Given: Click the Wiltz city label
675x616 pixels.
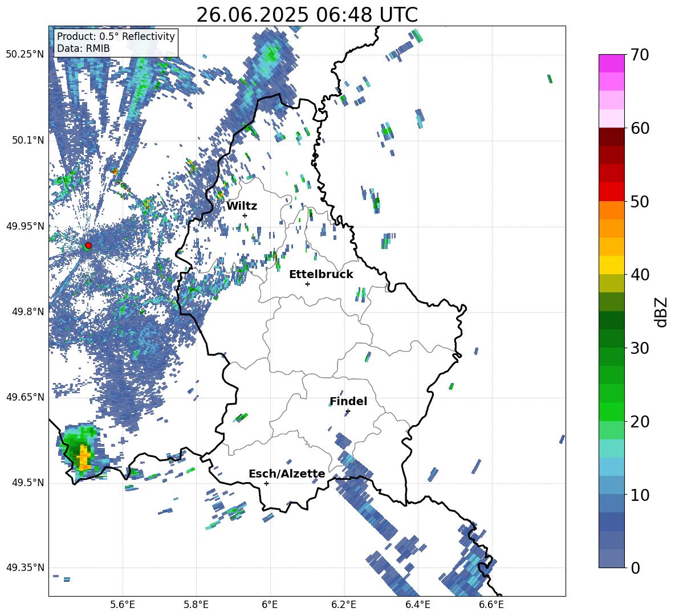Looking at the screenshot, I should pyautogui.click(x=242, y=206).
